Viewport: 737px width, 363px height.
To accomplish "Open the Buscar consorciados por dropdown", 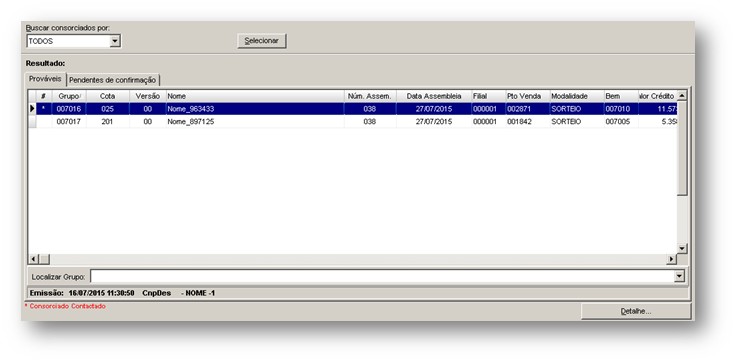I will (115, 41).
